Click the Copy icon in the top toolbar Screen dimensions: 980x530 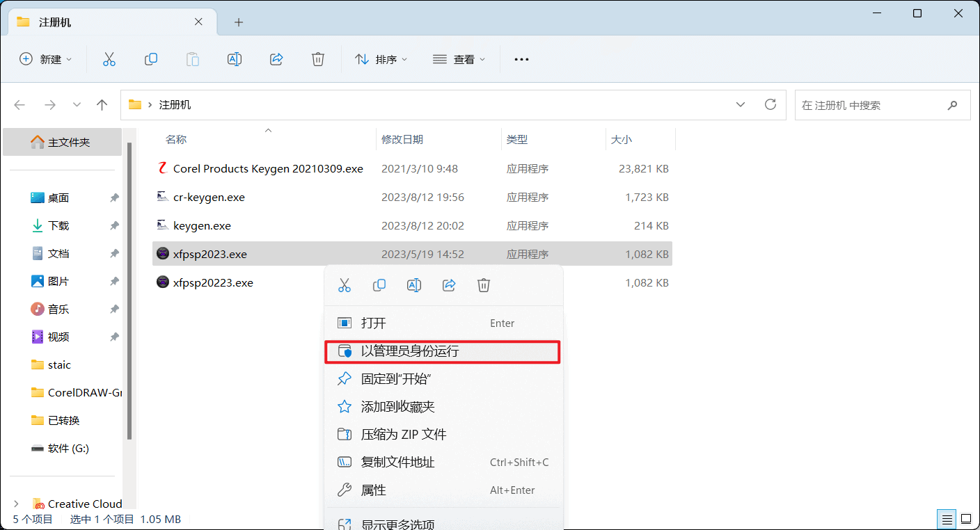click(x=150, y=59)
